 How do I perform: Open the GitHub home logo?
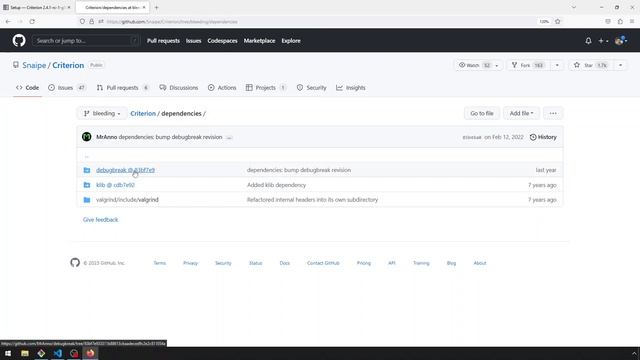[19, 40]
